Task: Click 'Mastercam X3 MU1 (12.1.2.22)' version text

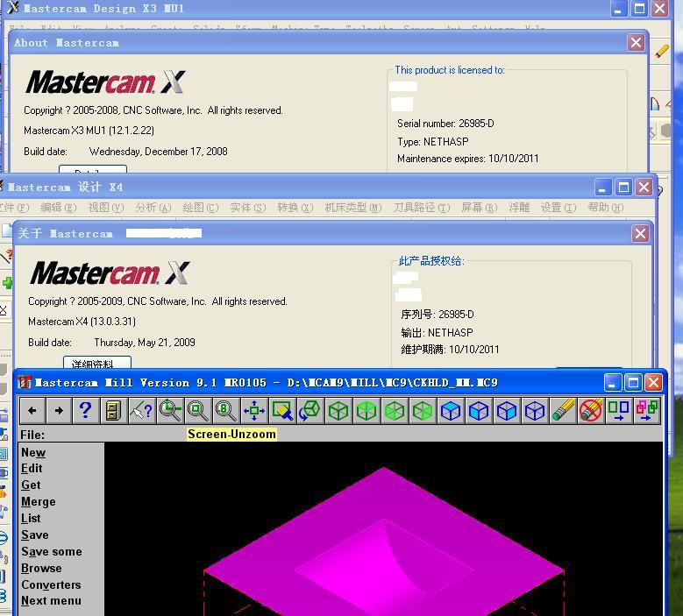Action: pos(89,131)
